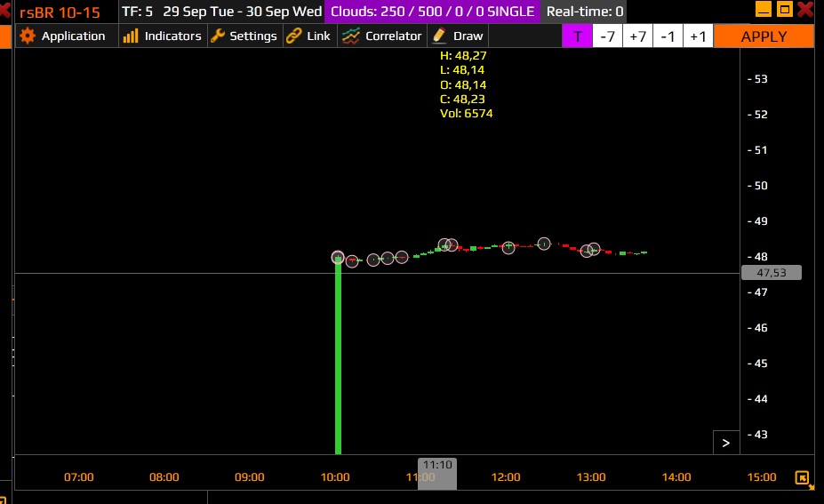Toggle the magenta T button
The image size is (824, 504).
click(577, 36)
